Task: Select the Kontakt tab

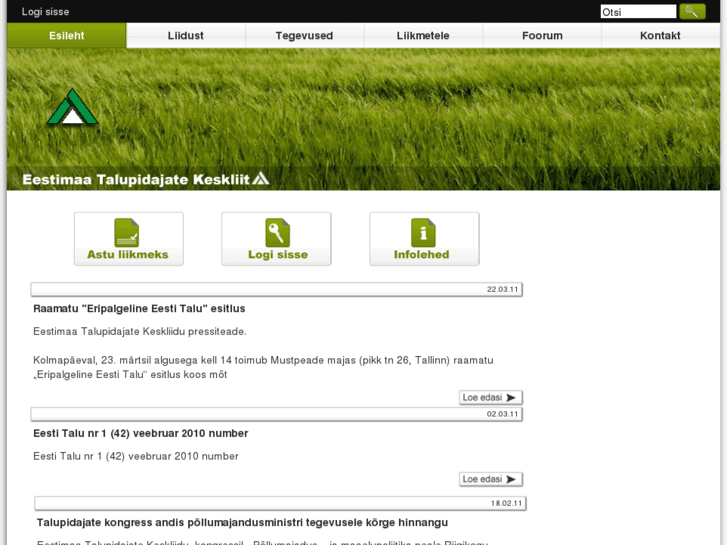Action: coord(660,36)
